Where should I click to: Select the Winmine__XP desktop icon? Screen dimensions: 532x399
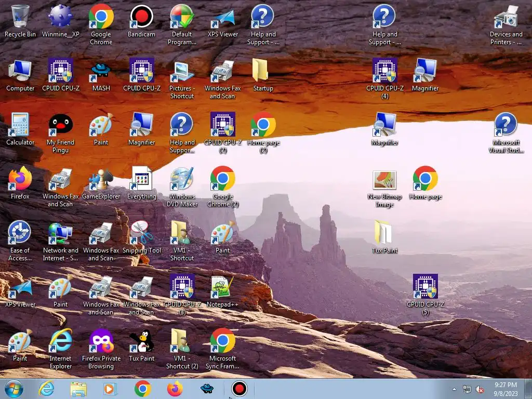point(60,21)
